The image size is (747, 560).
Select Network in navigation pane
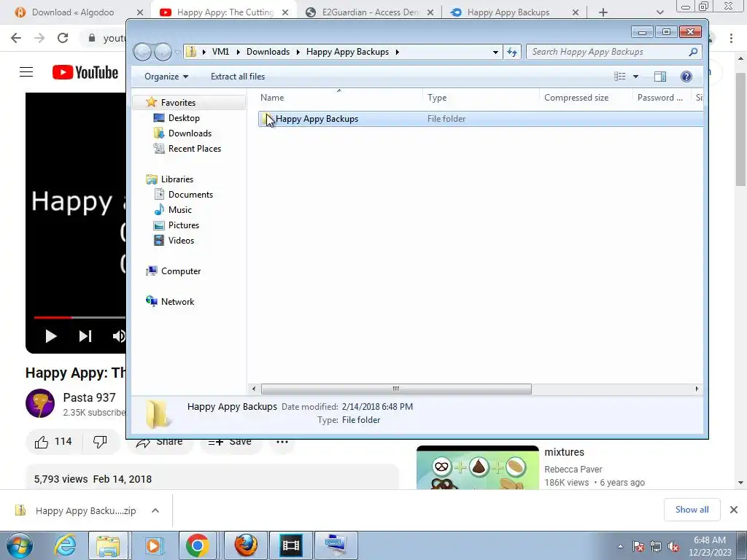177,301
